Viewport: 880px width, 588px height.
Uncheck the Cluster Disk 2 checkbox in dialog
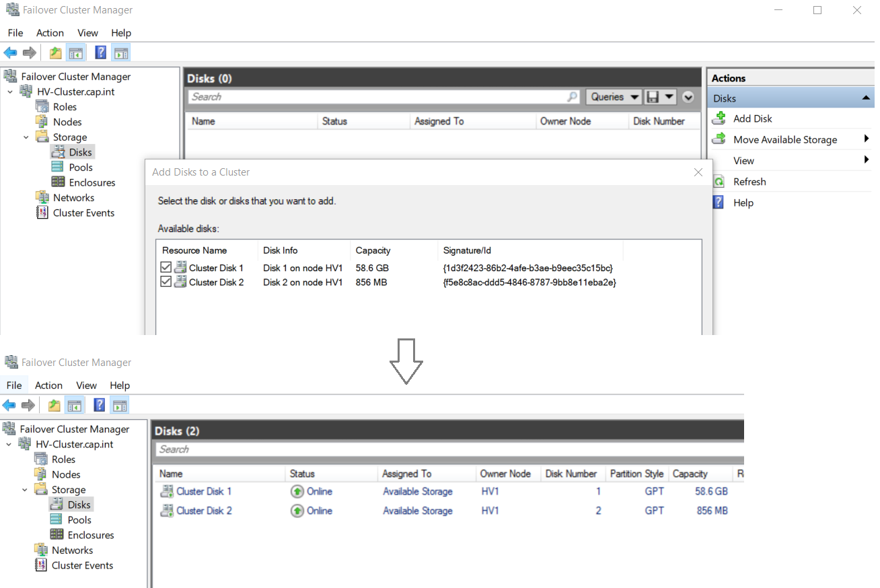pos(166,283)
